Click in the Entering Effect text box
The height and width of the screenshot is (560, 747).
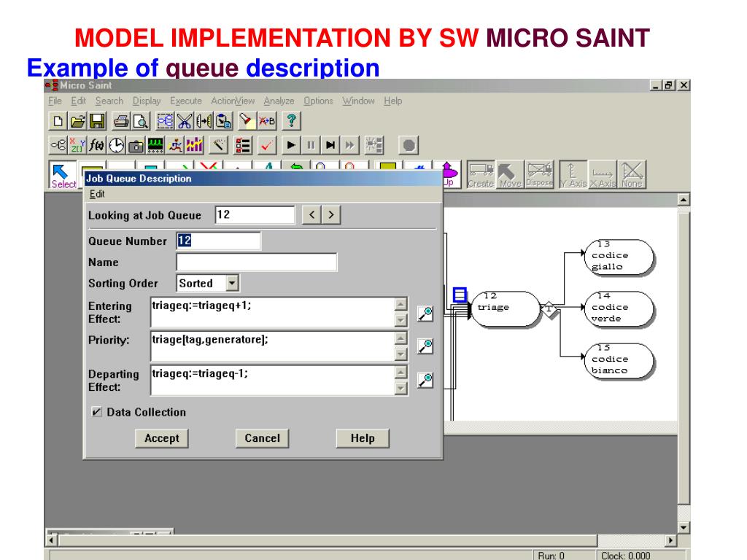(273, 312)
